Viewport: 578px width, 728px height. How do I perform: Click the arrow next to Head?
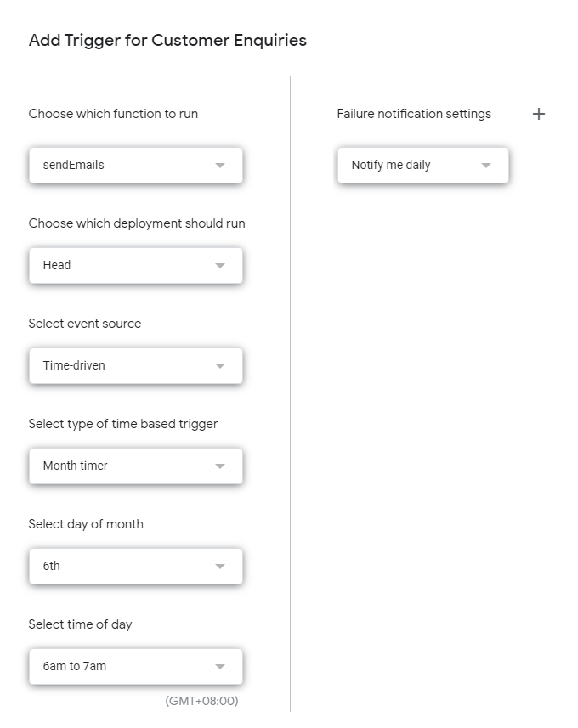pos(220,266)
